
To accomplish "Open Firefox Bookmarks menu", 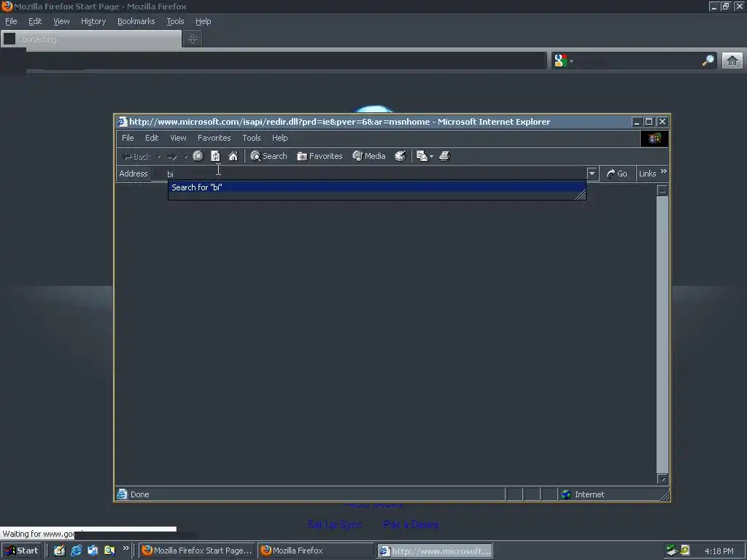I will point(136,21).
